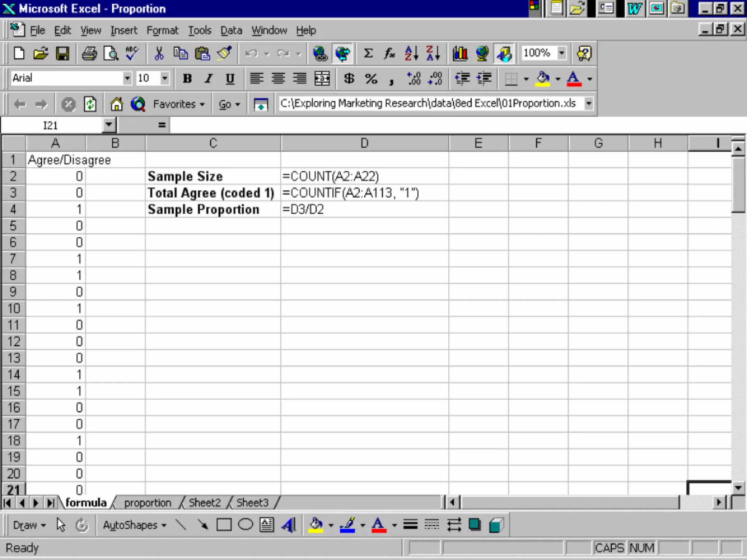
Task: Click the Currency Style dollar icon
Action: 349,78
